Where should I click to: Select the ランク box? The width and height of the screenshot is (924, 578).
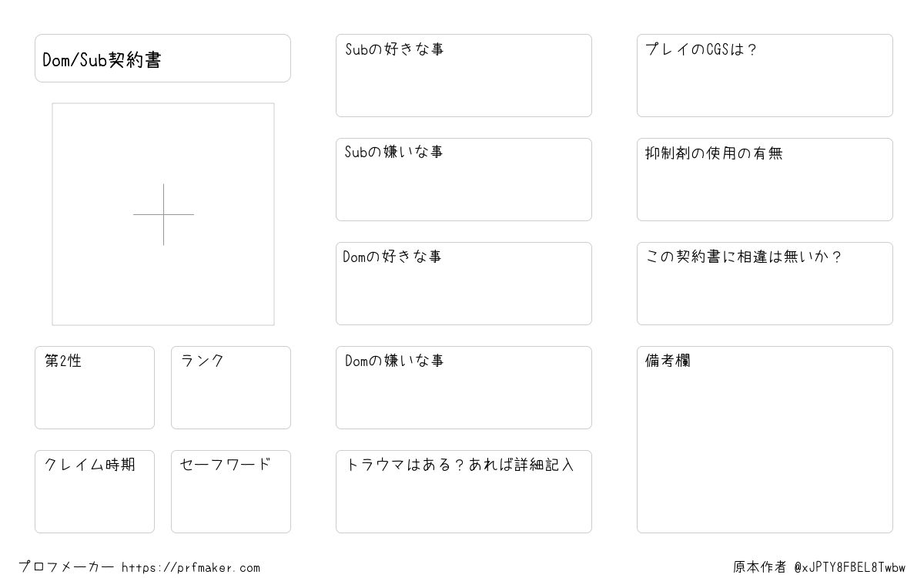coord(231,388)
